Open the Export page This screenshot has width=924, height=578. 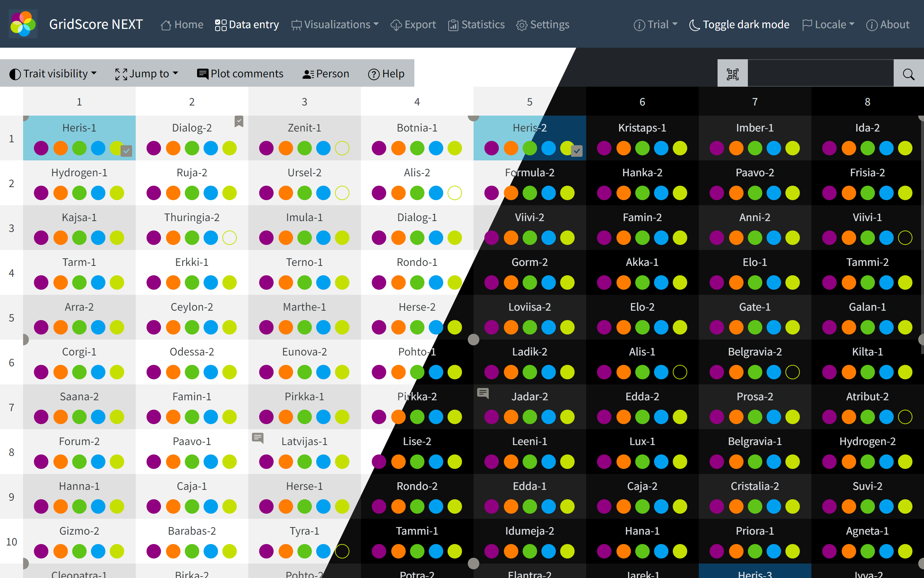[x=413, y=25]
